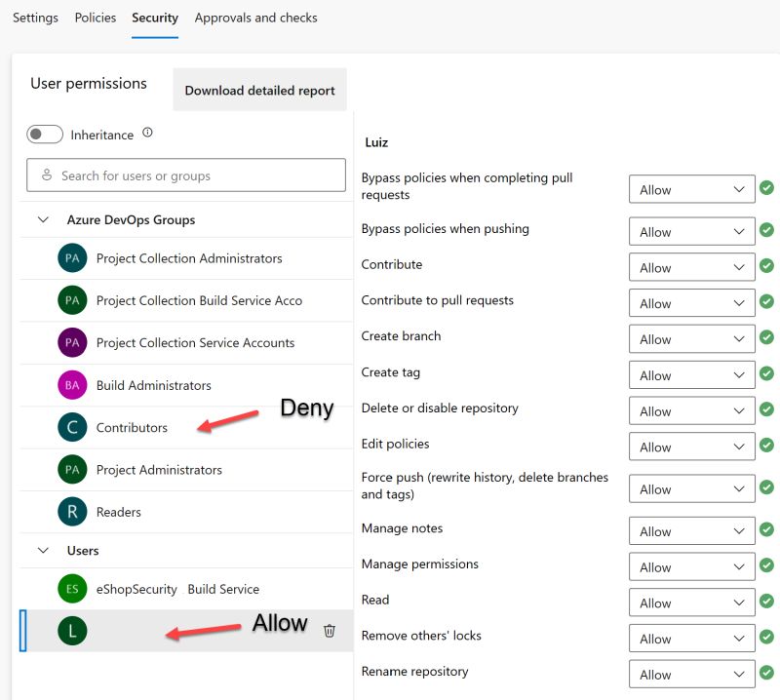The width and height of the screenshot is (780, 700).
Task: Click the trash icon to remove Luiz
Action: (330, 631)
